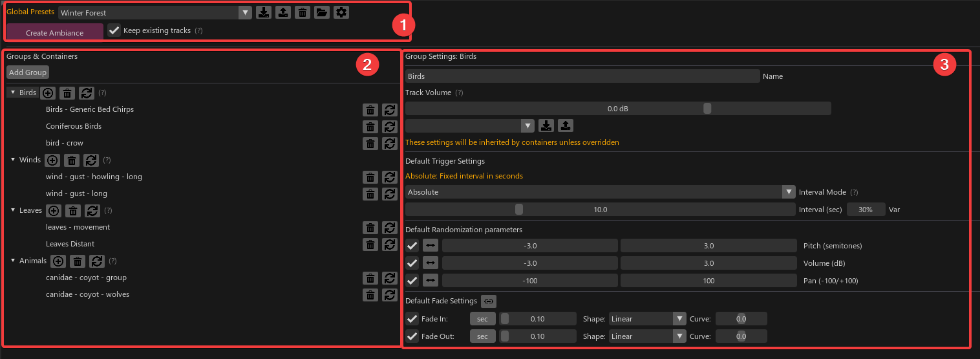Refresh the Winds group

coord(91,160)
